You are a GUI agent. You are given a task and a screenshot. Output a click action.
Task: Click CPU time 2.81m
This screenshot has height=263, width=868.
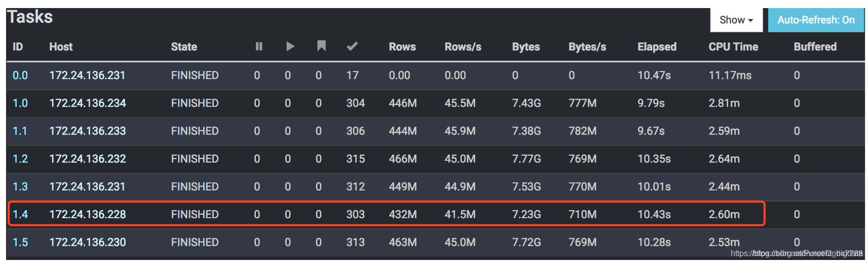click(x=724, y=103)
